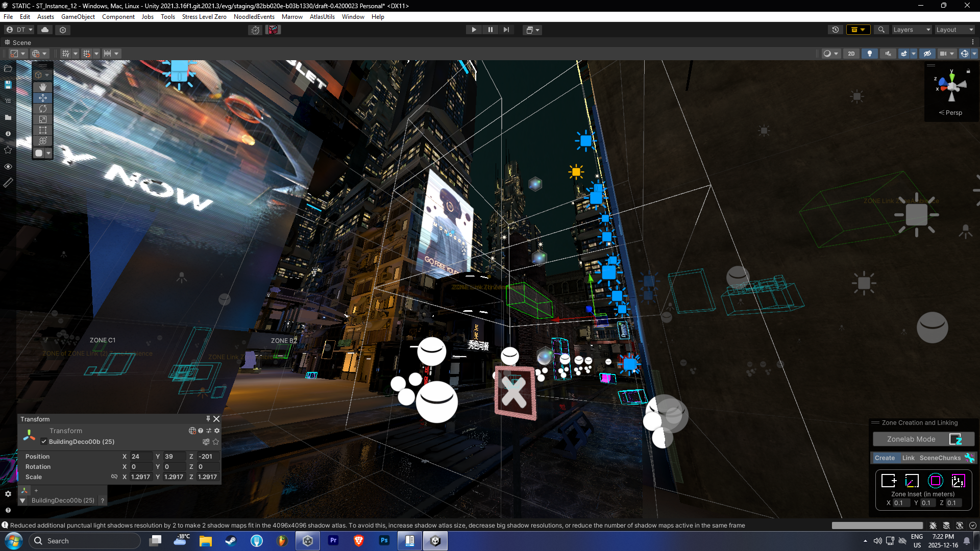980x551 pixels.
Task: Toggle scene lighting lightbulb button
Action: [870, 54]
